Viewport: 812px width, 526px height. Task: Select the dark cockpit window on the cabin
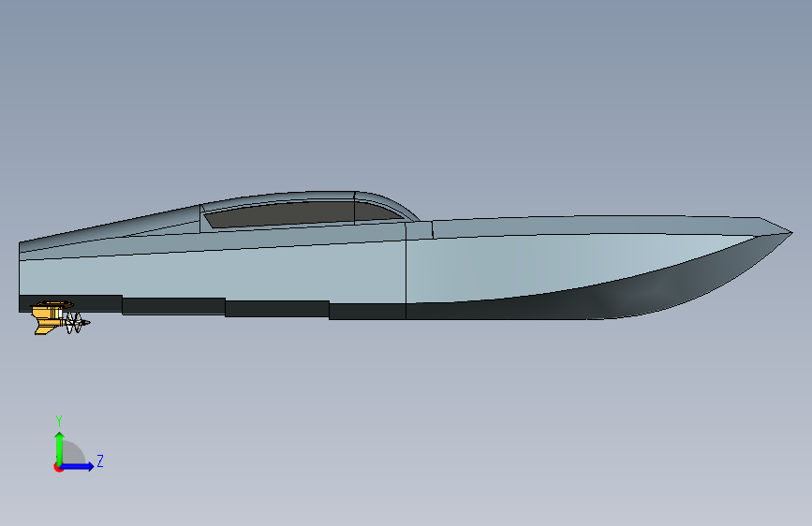303,213
